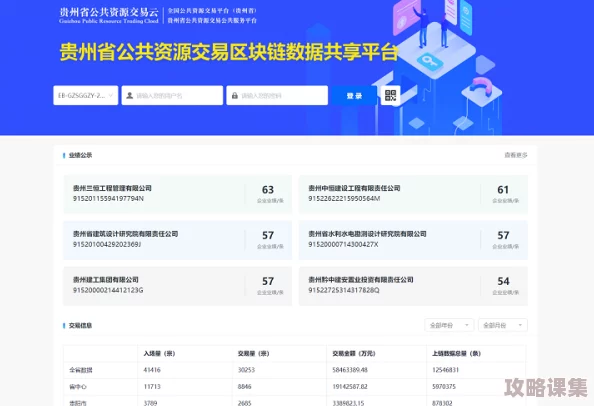Click value 8846 in 省中心 row
The image size is (594, 406).
pos(245,386)
